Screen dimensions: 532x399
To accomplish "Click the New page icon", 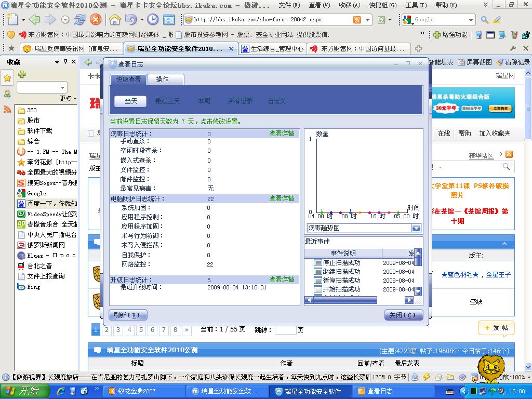I will [12, 20].
